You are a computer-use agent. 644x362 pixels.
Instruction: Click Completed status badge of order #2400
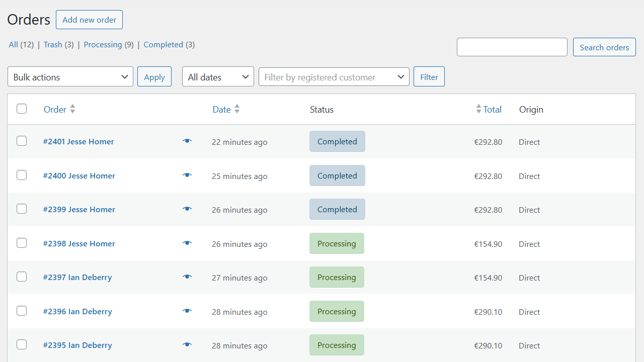click(337, 175)
